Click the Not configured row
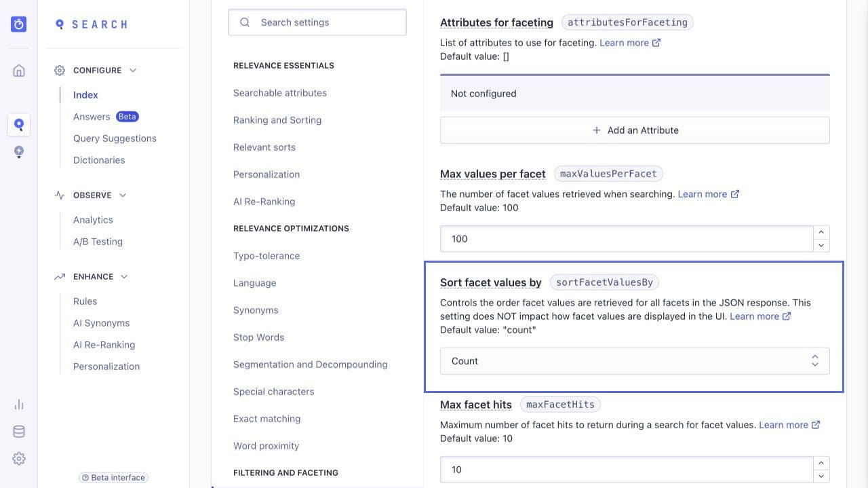 pyautogui.click(x=635, y=94)
